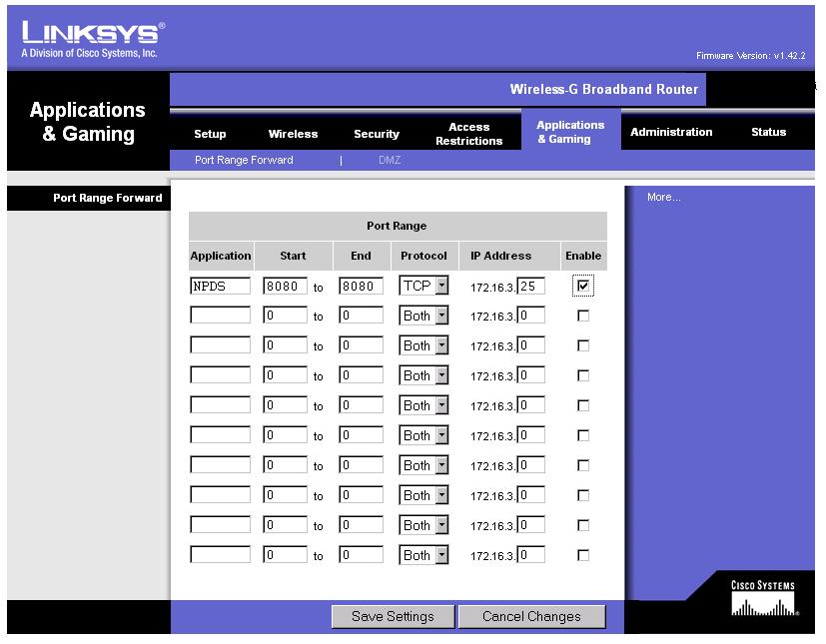Expand the second row's Both protocol dropdown
The height and width of the screenshot is (644, 826).
coord(424,317)
